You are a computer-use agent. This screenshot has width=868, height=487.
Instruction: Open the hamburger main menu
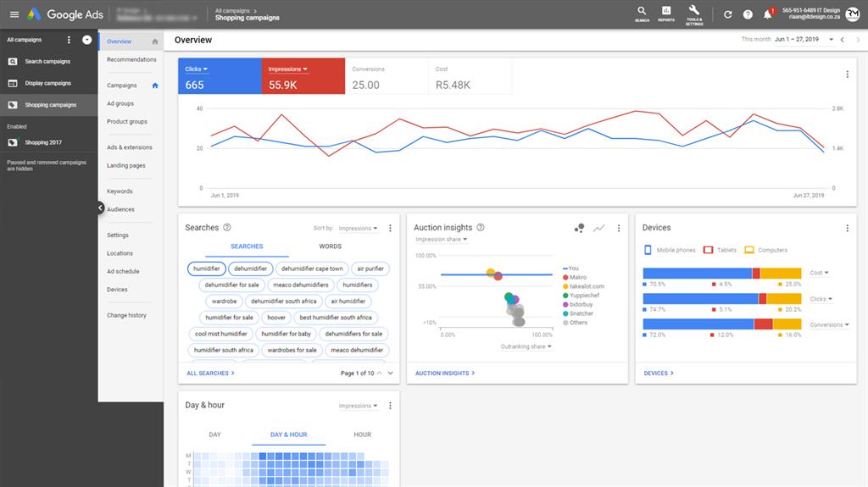[14, 14]
